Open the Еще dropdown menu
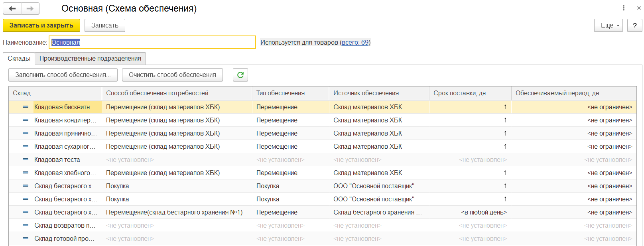This screenshot has height=246, width=644. pos(608,26)
